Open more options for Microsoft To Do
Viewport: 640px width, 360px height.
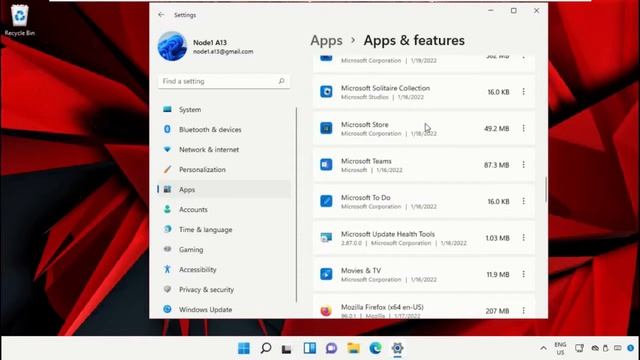click(x=523, y=201)
